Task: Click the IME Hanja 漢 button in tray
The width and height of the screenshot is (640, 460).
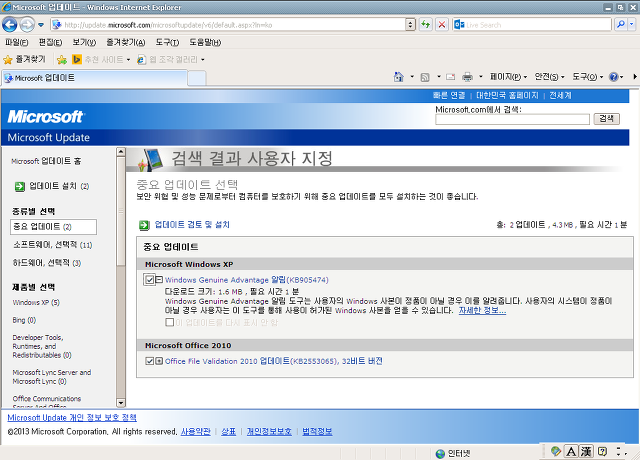Action: coord(586,451)
